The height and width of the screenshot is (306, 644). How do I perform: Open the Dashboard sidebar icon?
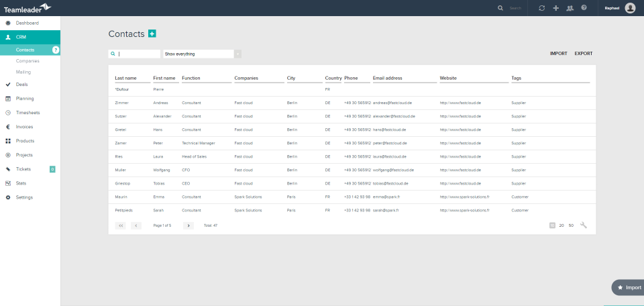click(x=8, y=23)
